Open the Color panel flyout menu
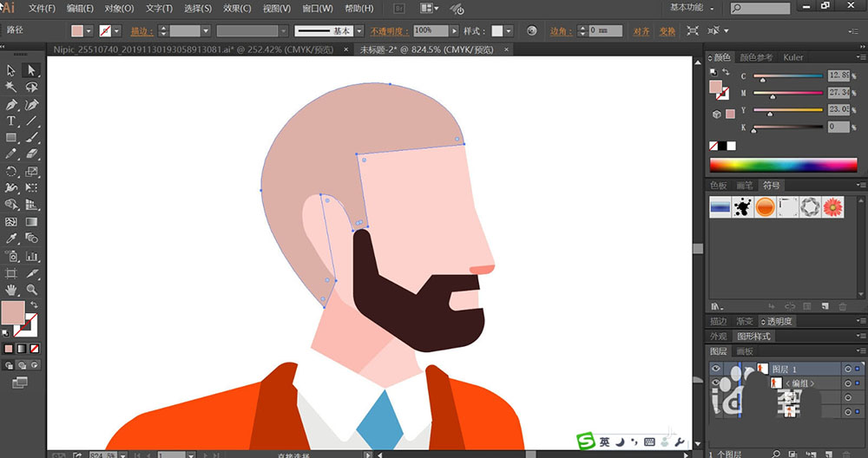Image resolution: width=868 pixels, height=458 pixels. [x=860, y=57]
